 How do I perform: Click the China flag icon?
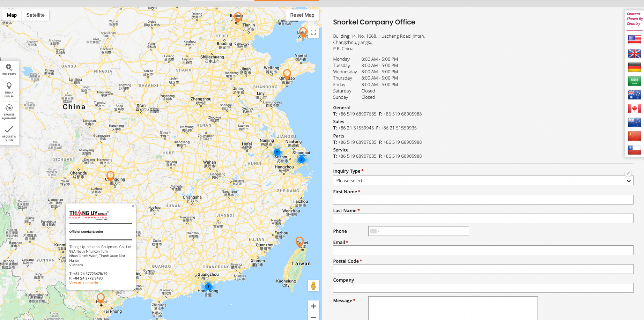click(x=634, y=136)
